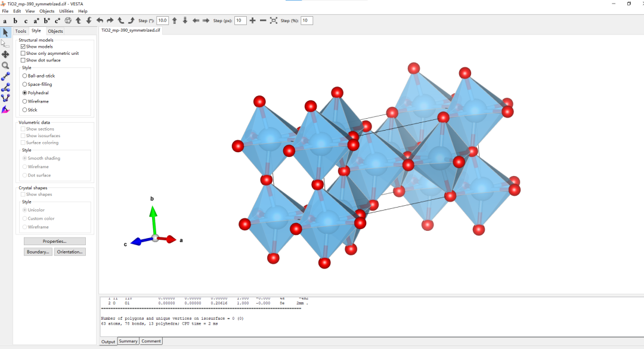
Task: Click fit-to-screen icon in toolbar
Action: click(x=274, y=21)
